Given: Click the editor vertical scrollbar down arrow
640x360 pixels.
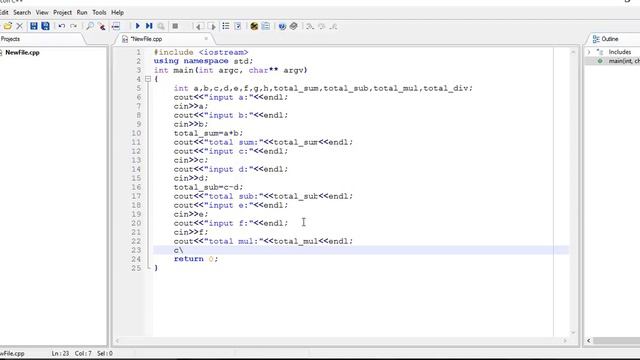Looking at the screenshot, I should click(x=573, y=333).
